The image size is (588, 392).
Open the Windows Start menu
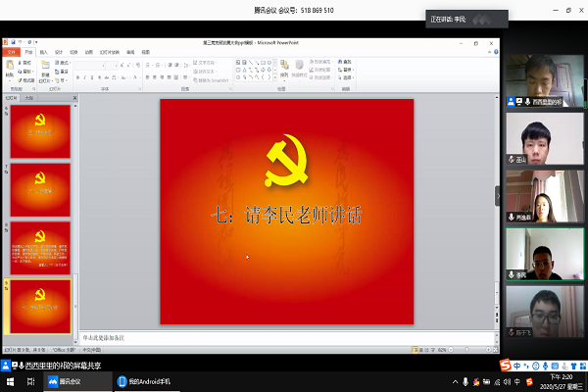[11, 381]
